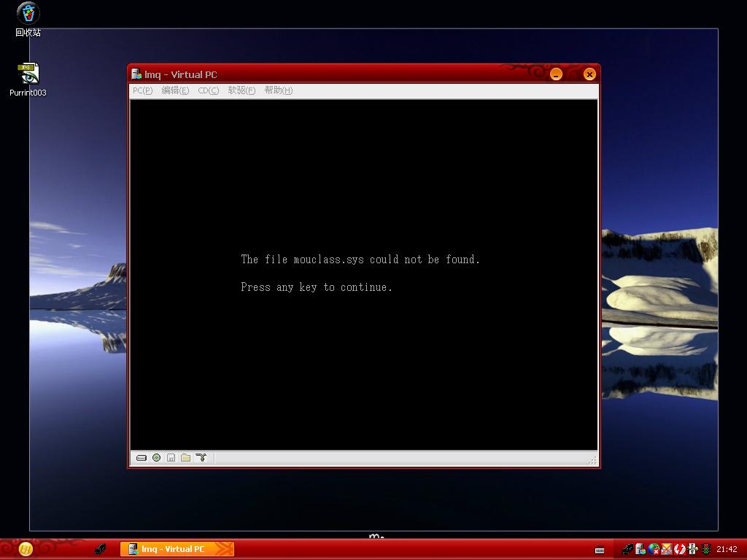747x560 pixels.
Task: Click the Start button orb
Action: (x=26, y=549)
